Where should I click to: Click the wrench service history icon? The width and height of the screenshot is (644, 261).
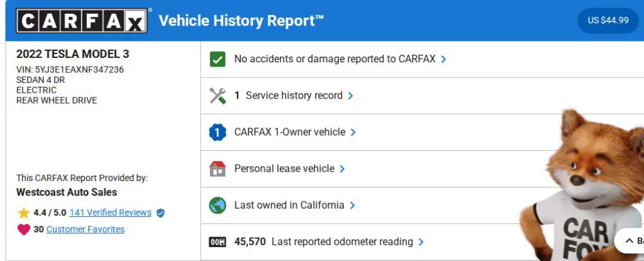tap(217, 96)
